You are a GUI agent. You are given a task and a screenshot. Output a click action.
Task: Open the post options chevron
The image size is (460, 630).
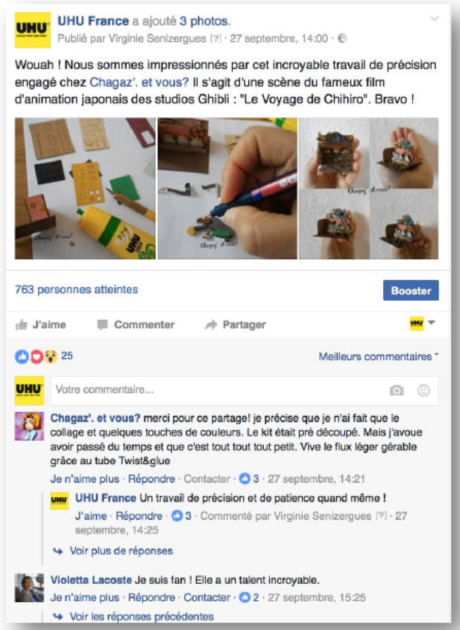[434, 19]
